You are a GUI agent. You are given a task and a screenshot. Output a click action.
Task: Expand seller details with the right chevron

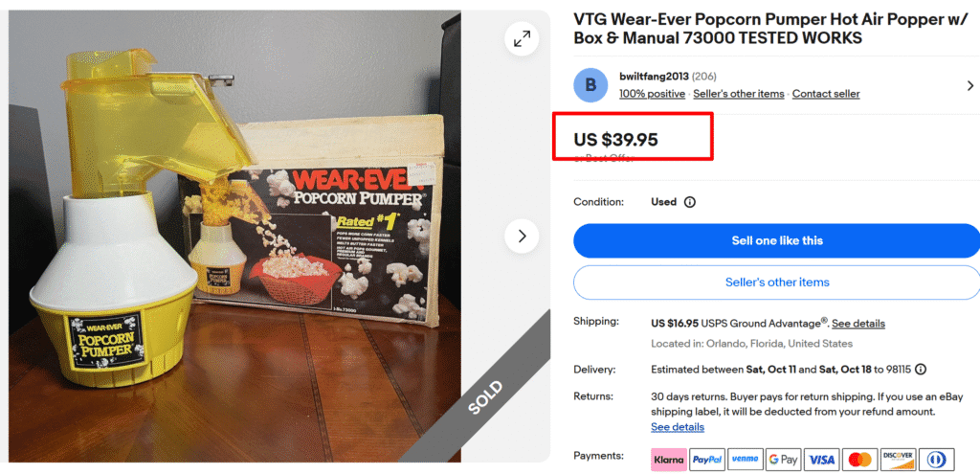970,85
